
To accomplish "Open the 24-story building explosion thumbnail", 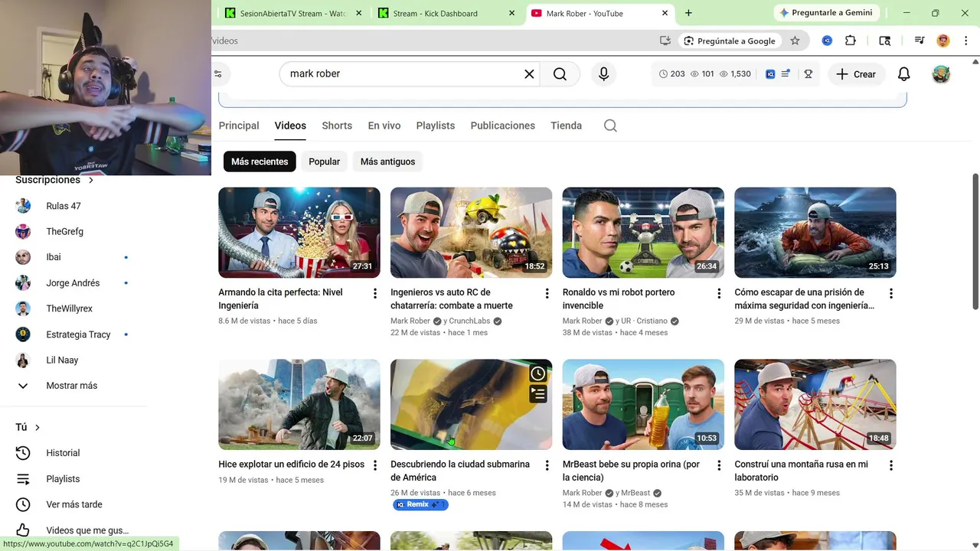I will pyautogui.click(x=299, y=405).
